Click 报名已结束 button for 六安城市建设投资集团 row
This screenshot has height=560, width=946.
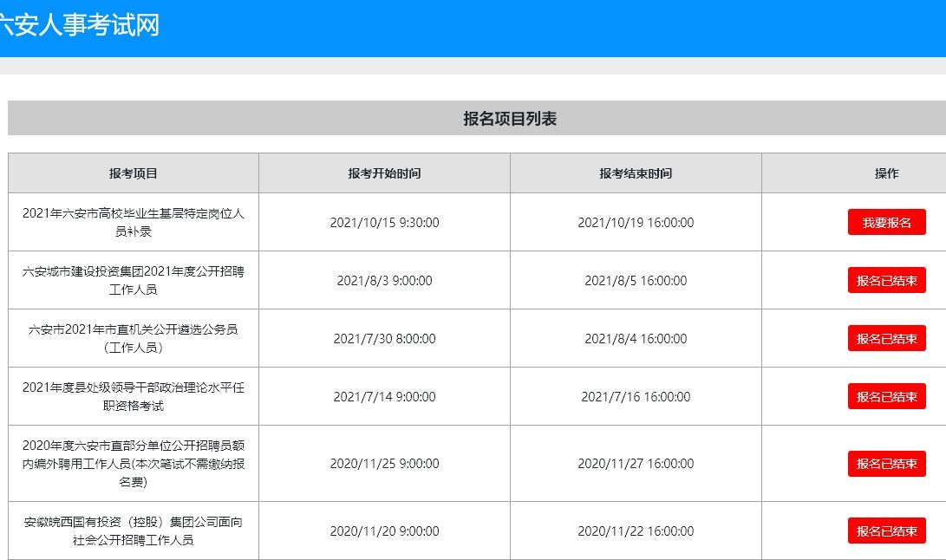886,280
